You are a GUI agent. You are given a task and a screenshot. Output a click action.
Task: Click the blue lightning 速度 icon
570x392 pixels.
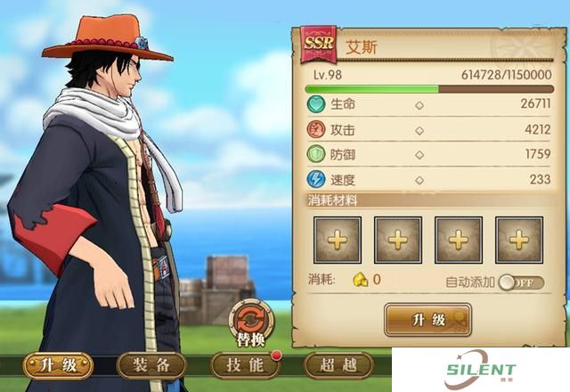[316, 179]
